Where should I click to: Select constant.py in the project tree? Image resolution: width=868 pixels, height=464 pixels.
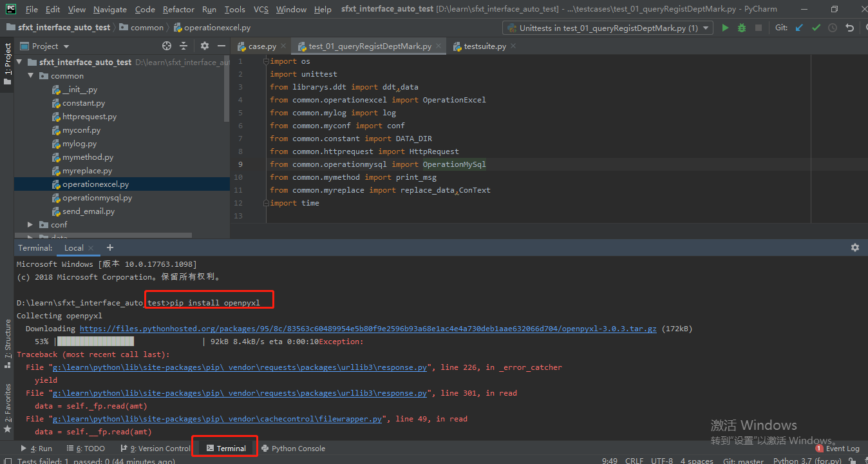[84, 103]
